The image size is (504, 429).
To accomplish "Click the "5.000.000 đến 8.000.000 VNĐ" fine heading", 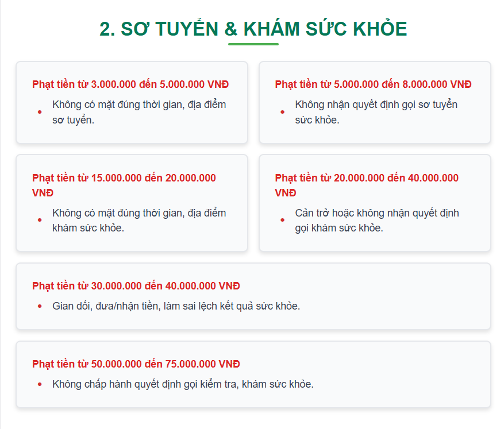I will [373, 84].
